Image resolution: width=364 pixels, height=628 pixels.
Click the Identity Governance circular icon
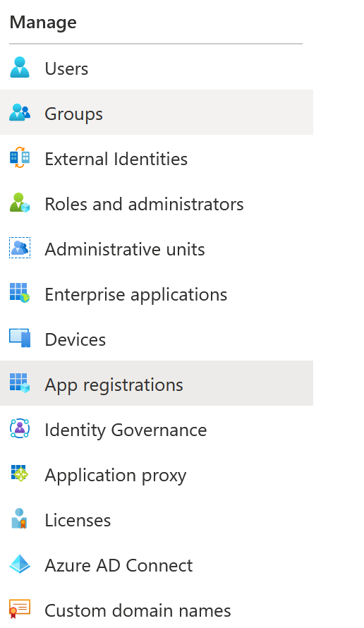(x=20, y=428)
